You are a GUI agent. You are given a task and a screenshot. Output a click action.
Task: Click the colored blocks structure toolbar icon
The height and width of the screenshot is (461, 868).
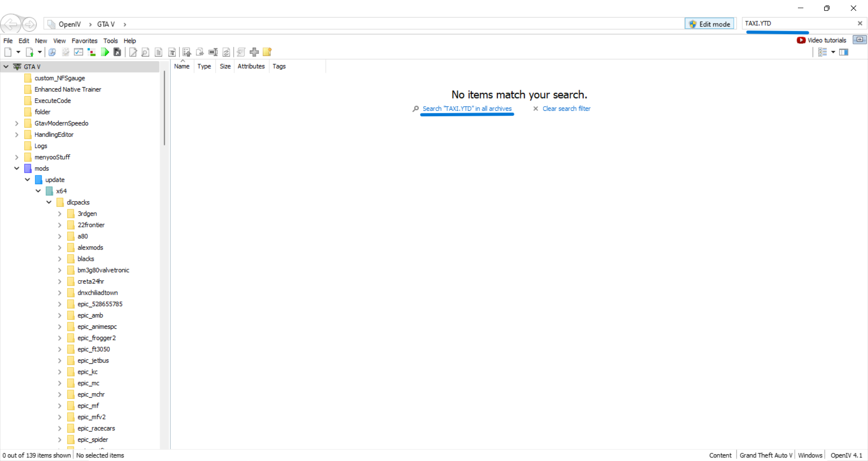92,52
